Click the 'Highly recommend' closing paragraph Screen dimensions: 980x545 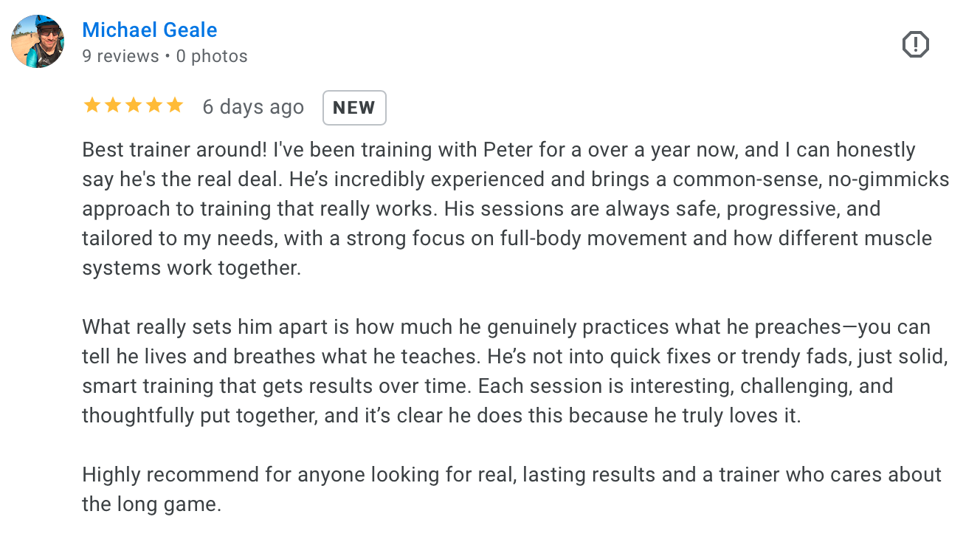(x=512, y=490)
